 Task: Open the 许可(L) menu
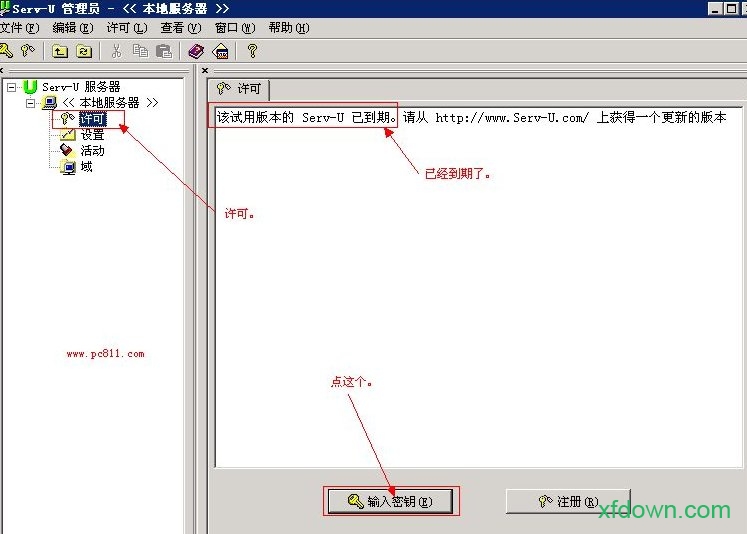[127, 28]
